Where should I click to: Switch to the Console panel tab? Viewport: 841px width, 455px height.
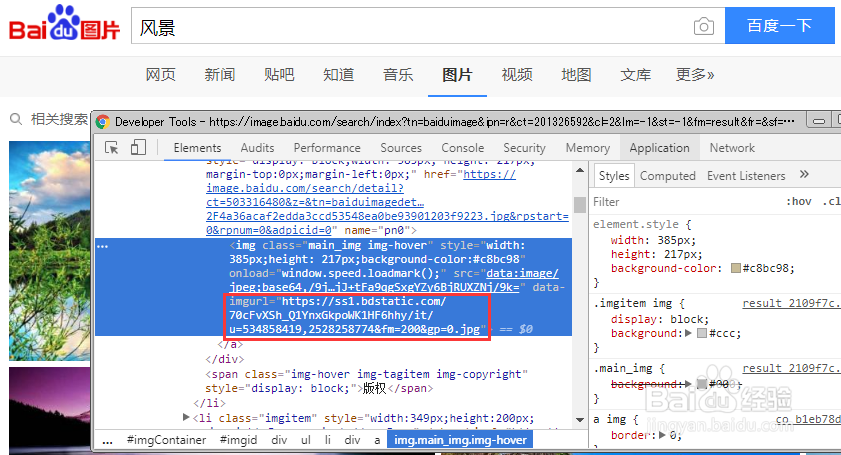pyautogui.click(x=462, y=148)
